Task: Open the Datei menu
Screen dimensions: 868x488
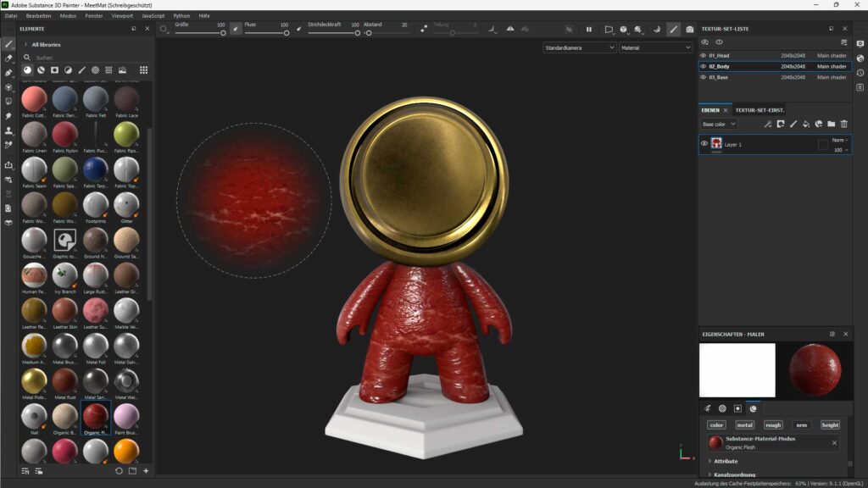Action: click(11, 15)
